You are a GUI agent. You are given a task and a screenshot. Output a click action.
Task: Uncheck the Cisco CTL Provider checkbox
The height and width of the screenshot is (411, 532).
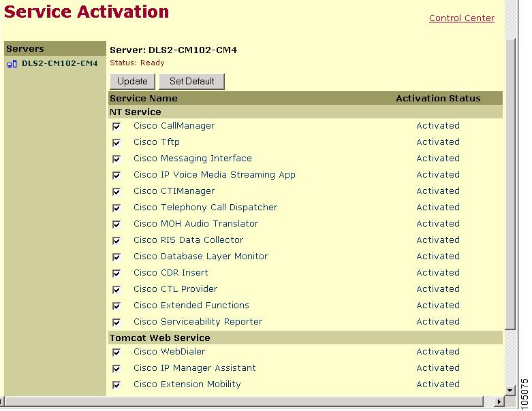click(x=116, y=289)
